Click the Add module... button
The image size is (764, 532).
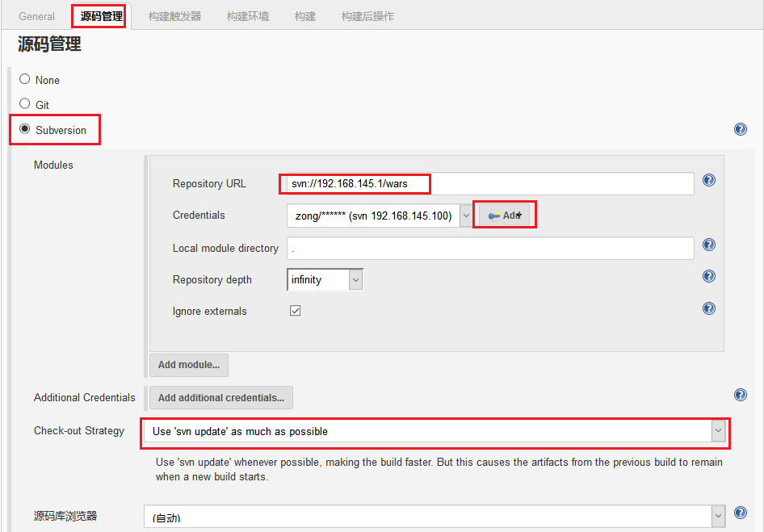tap(189, 365)
